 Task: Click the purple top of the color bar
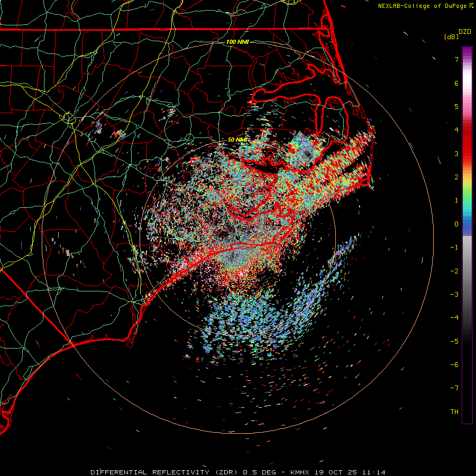coord(467,52)
